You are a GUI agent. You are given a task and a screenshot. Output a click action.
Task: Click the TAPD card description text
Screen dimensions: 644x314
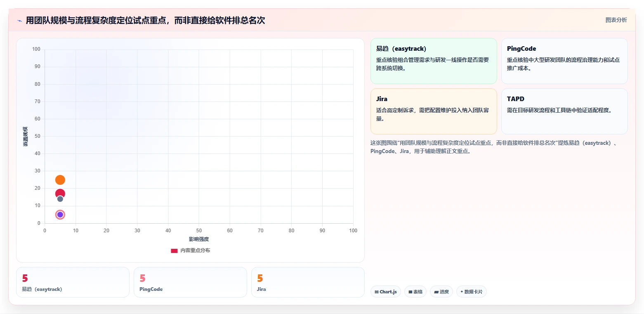[x=559, y=110]
